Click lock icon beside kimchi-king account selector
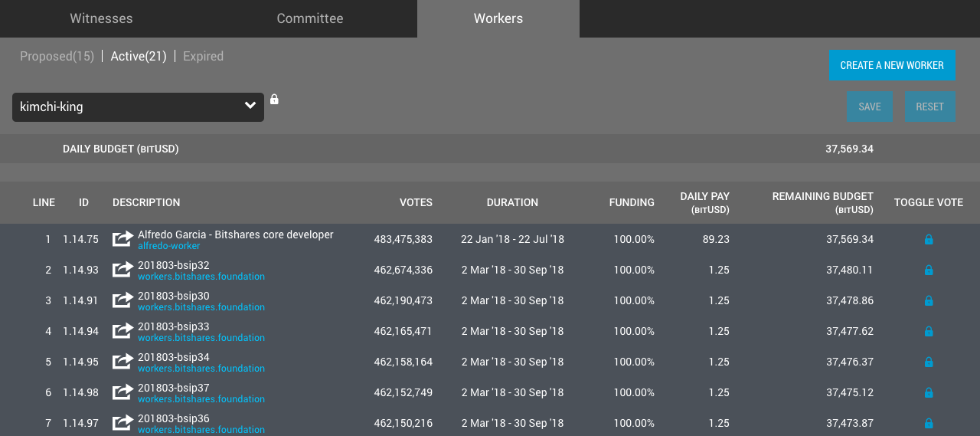Viewport: 980px width, 436px height. (274, 99)
